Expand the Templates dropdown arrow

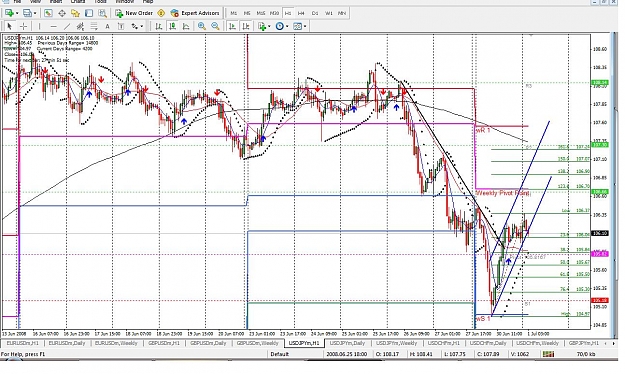(305, 26)
